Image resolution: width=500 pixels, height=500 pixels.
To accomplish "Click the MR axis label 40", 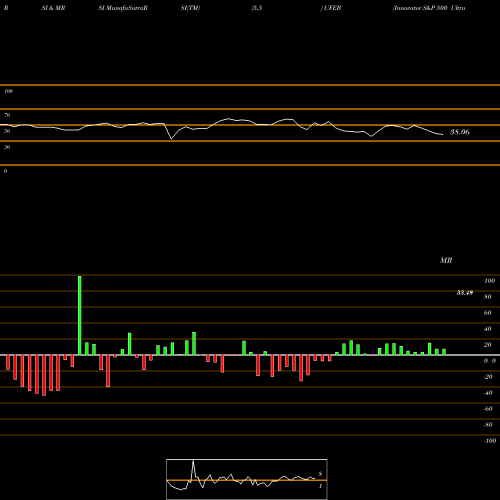I will pos(488,329).
